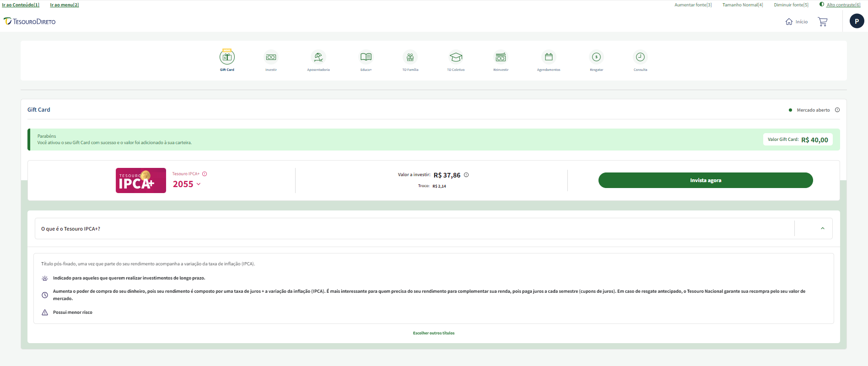Open the Reinvestir icon
This screenshot has height=366, width=868.
coord(501,57)
